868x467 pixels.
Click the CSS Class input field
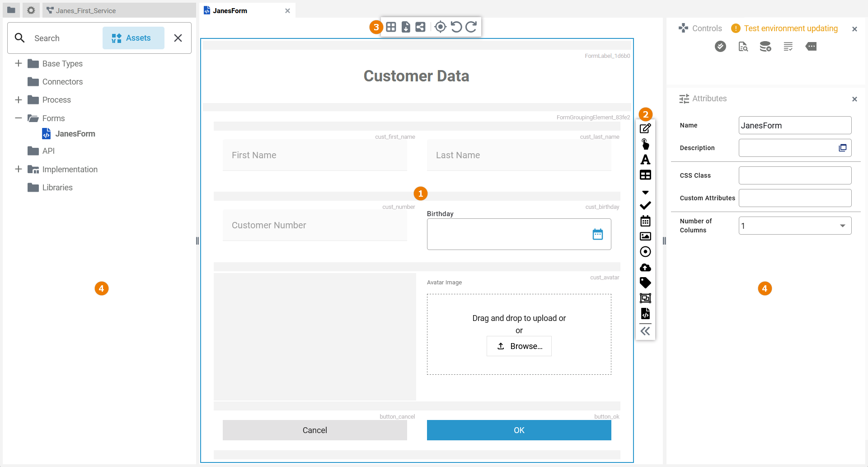795,175
